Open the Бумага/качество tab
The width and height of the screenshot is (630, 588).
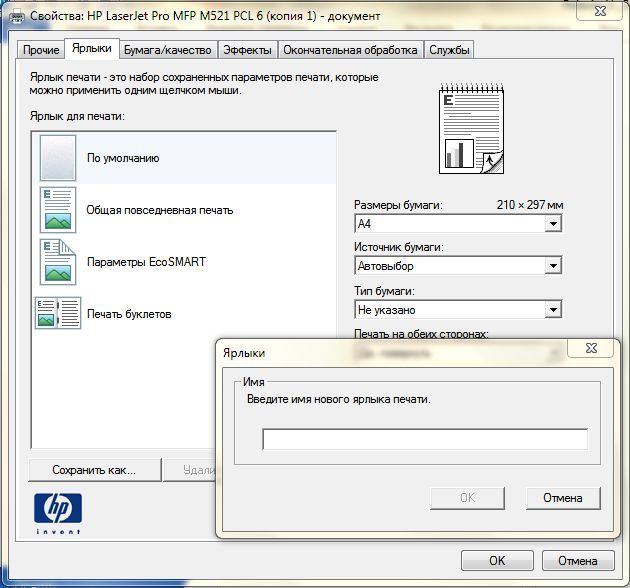pos(168,50)
